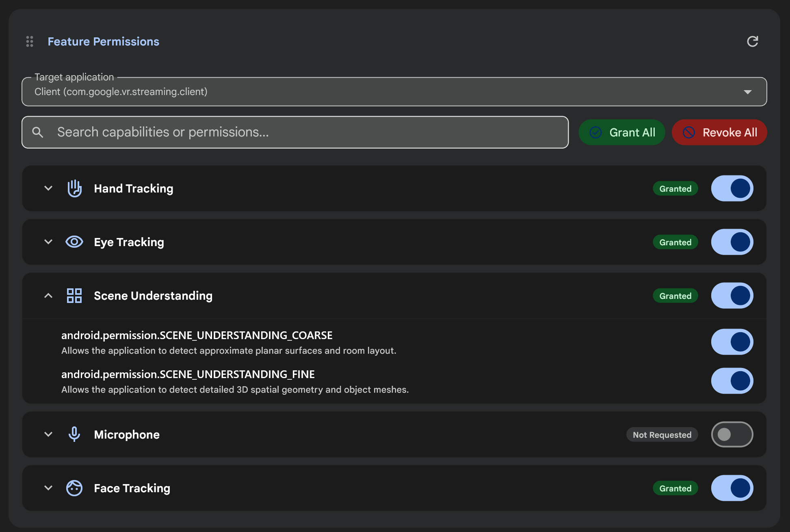Click the Scene Understanding label
Image resolution: width=790 pixels, height=532 pixels.
pyautogui.click(x=153, y=296)
